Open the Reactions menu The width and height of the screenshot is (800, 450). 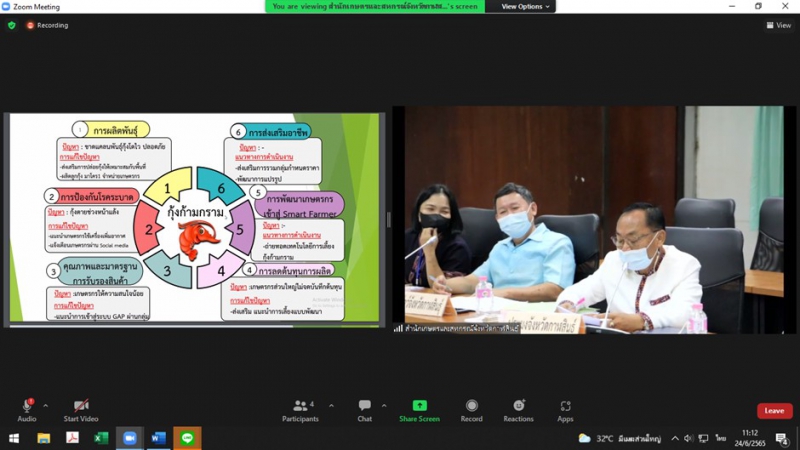[518, 406]
